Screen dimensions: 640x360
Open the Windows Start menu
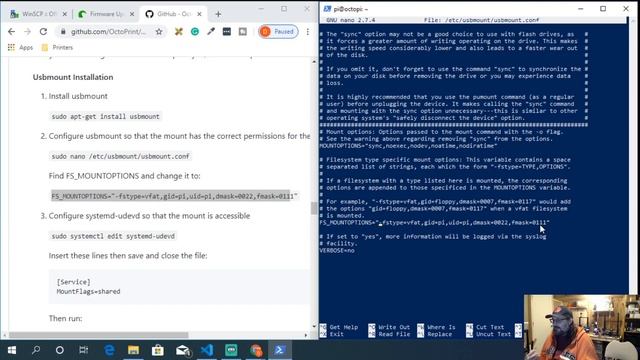11,350
